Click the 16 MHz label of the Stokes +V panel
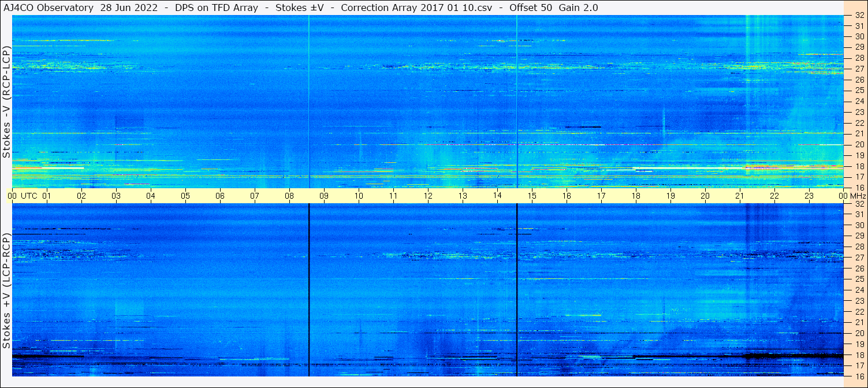The height and width of the screenshot is (388, 868). (x=859, y=375)
